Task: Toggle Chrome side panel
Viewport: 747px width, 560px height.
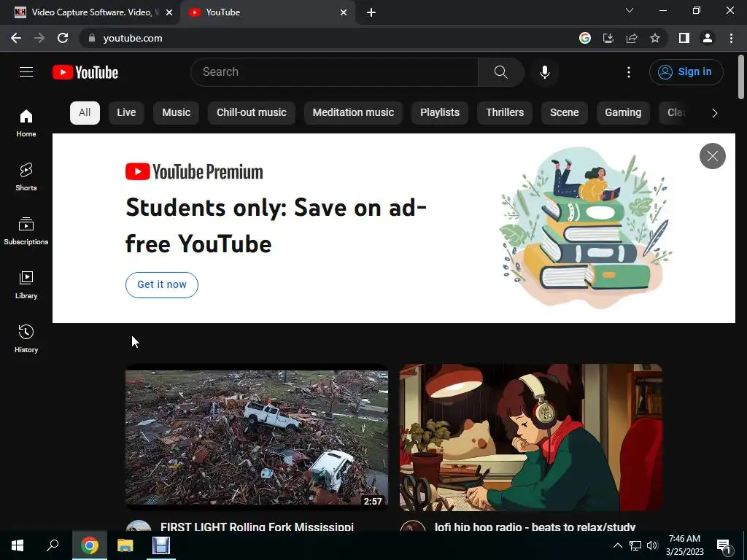Action: coord(684,38)
